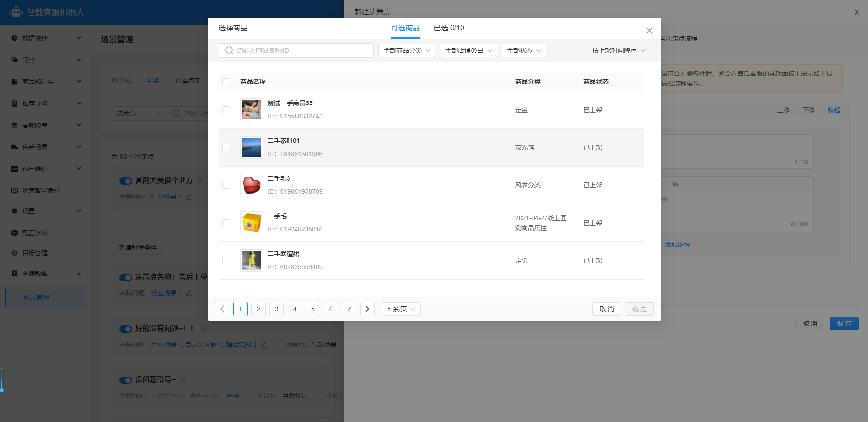Expand the 数据统计 sidebar menu
Image resolution: width=868 pixels, height=422 pixels.
click(x=79, y=38)
